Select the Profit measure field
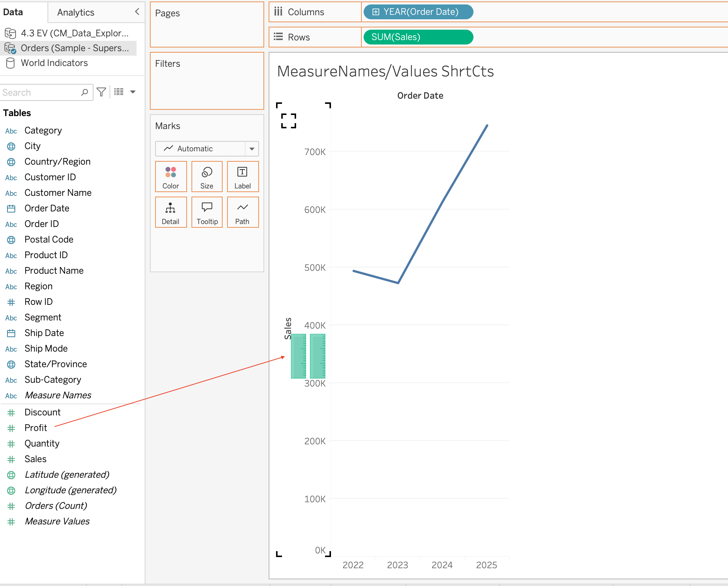This screenshot has width=728, height=586. [36, 428]
